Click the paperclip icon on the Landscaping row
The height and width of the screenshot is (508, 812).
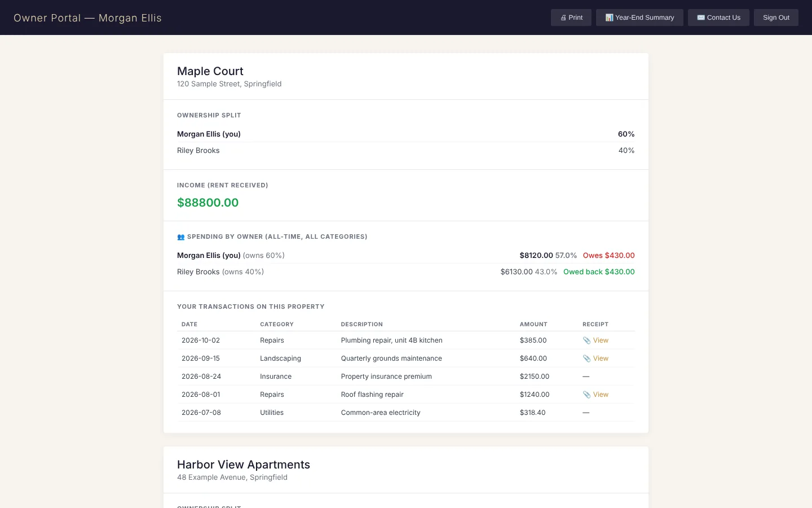point(586,358)
